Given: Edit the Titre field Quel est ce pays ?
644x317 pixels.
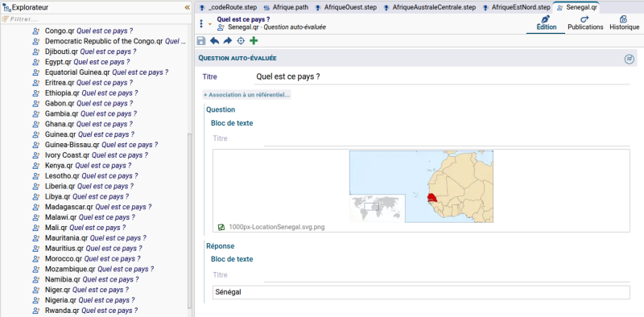Looking at the screenshot, I should pos(442,76).
